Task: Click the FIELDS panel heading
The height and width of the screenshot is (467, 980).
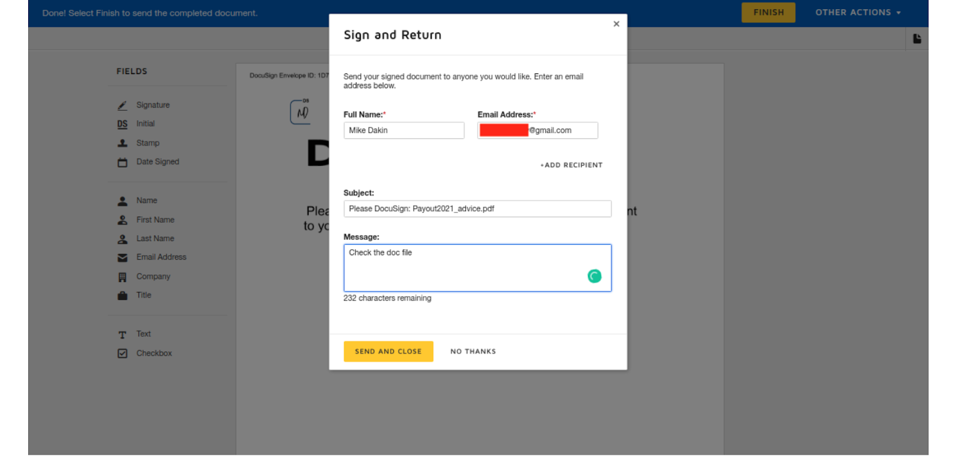Action: point(132,72)
